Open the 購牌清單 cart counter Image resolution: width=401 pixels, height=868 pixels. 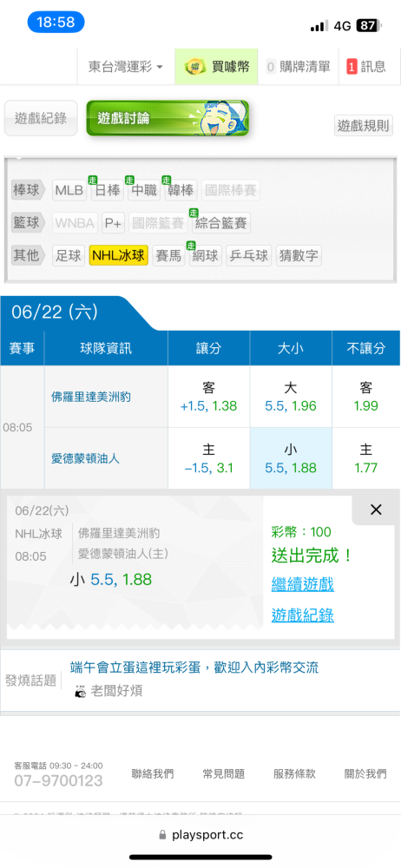tap(271, 67)
